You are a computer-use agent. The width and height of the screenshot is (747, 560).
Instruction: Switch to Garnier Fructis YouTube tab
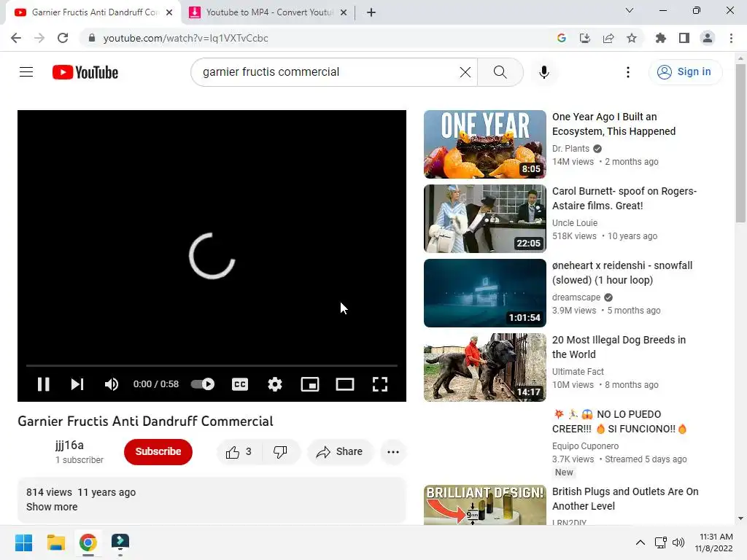tap(94, 12)
